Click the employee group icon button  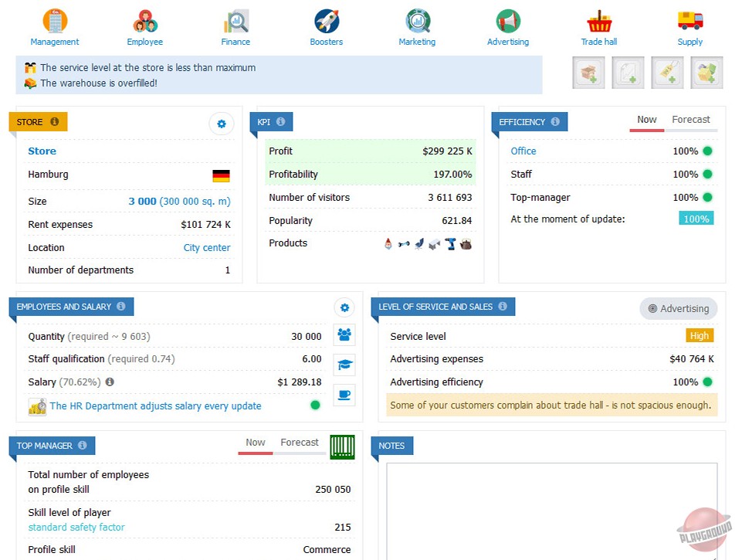click(344, 334)
